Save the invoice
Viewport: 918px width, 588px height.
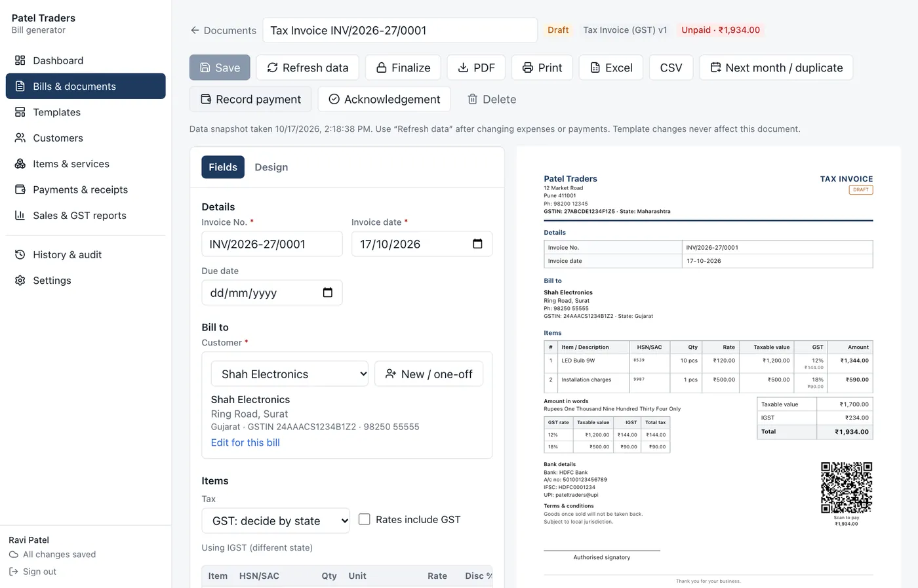coord(220,68)
